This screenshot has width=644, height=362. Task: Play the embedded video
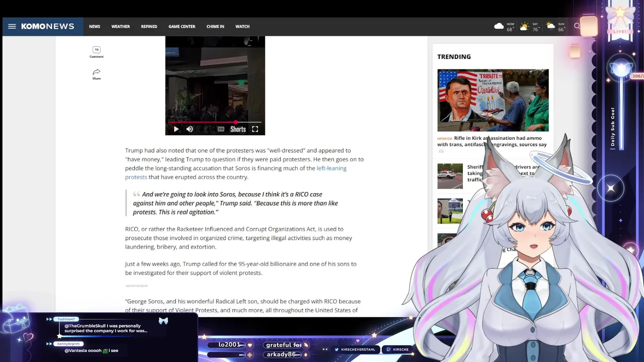(176, 129)
